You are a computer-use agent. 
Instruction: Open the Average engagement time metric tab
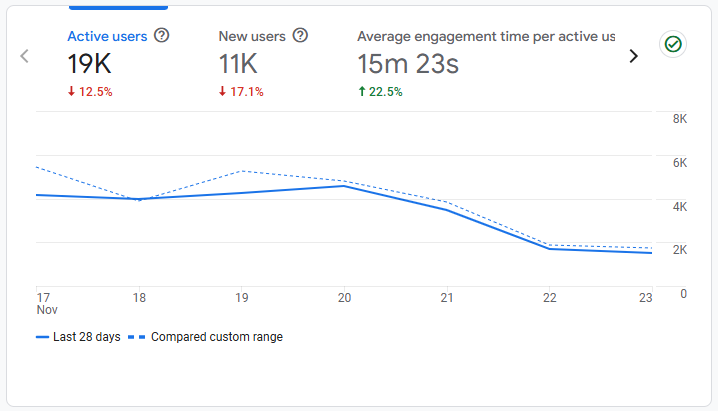(486, 36)
